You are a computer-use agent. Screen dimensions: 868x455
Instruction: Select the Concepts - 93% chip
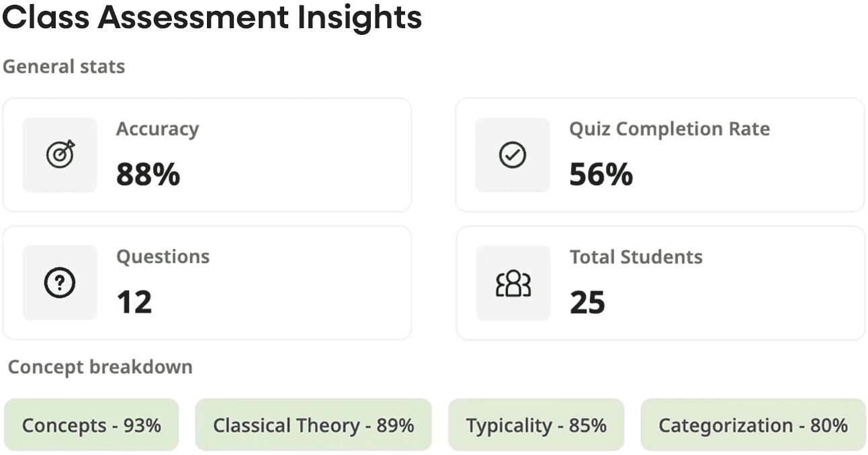tap(91, 425)
